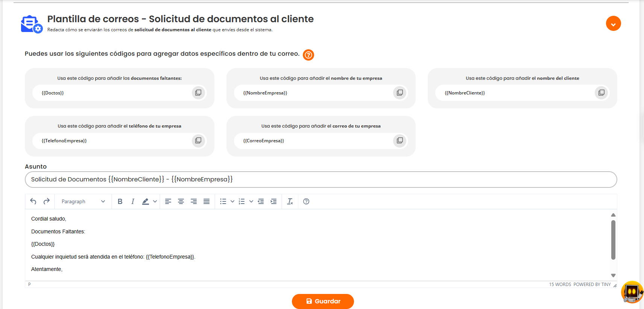Open the Paragraph format dropdown
The width and height of the screenshot is (644, 309).
coord(83,201)
